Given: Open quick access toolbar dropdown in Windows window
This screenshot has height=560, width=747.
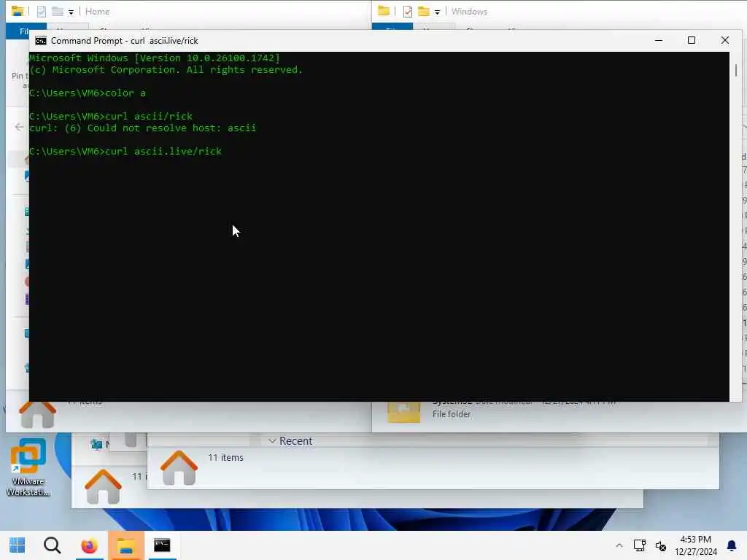Looking at the screenshot, I should pyautogui.click(x=437, y=12).
